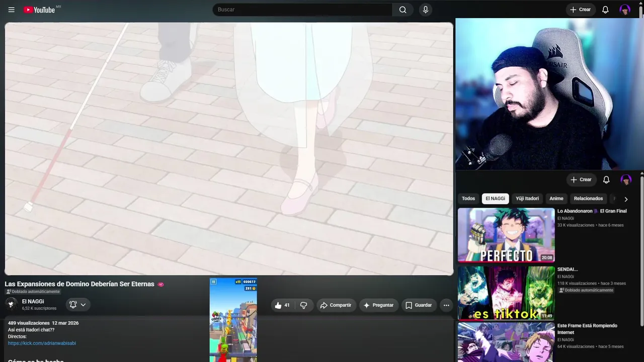This screenshot has width=644, height=362.
Task: Click the 'Así está Itadori chat??' description line
Action: [x=31, y=330]
